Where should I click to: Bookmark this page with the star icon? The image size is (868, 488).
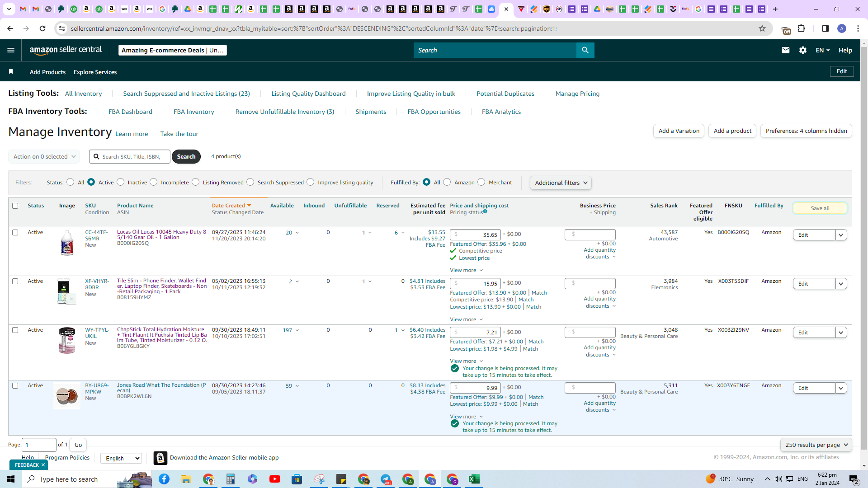762,28
